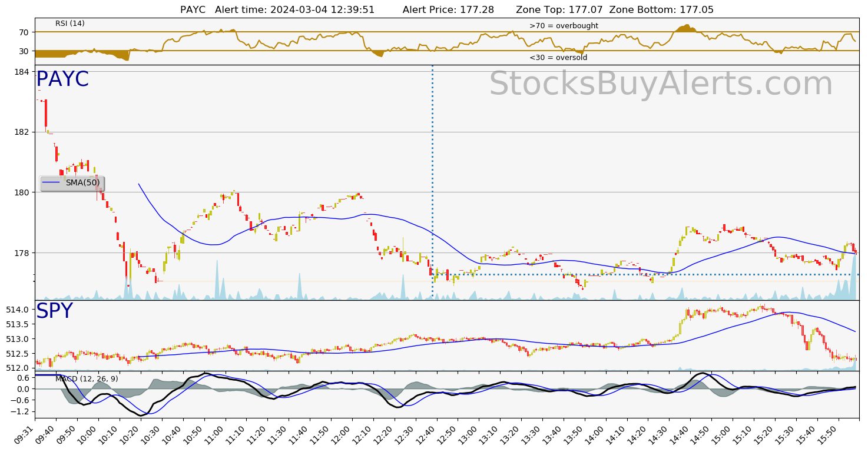Click the 180 price axis tick

tap(22, 192)
